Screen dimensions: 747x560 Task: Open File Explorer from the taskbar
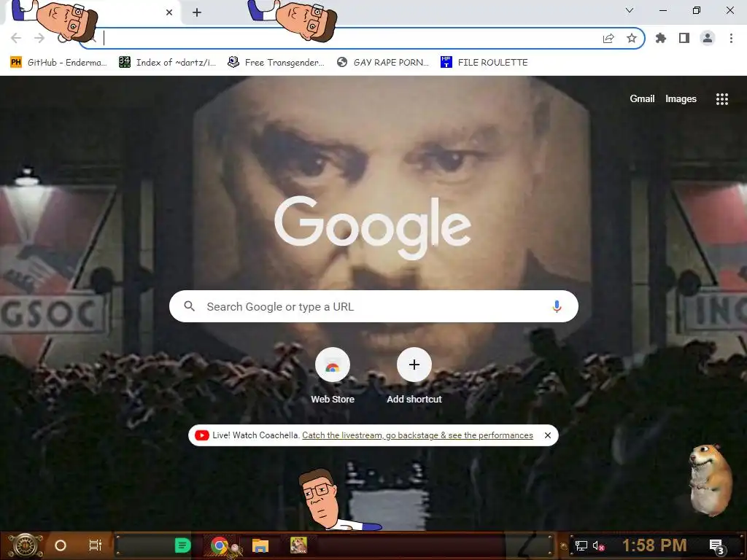pyautogui.click(x=260, y=545)
